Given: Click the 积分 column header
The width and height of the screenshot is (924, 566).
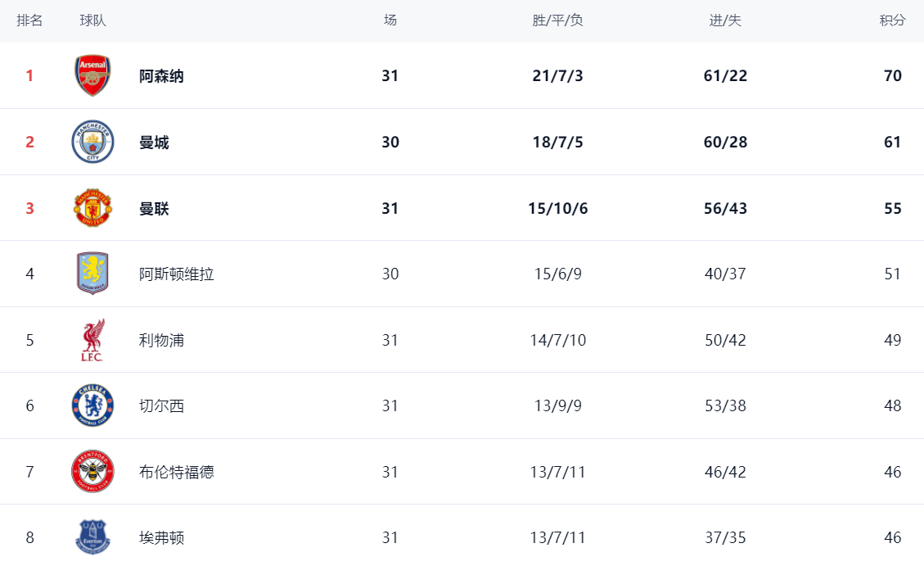Looking at the screenshot, I should [892, 20].
